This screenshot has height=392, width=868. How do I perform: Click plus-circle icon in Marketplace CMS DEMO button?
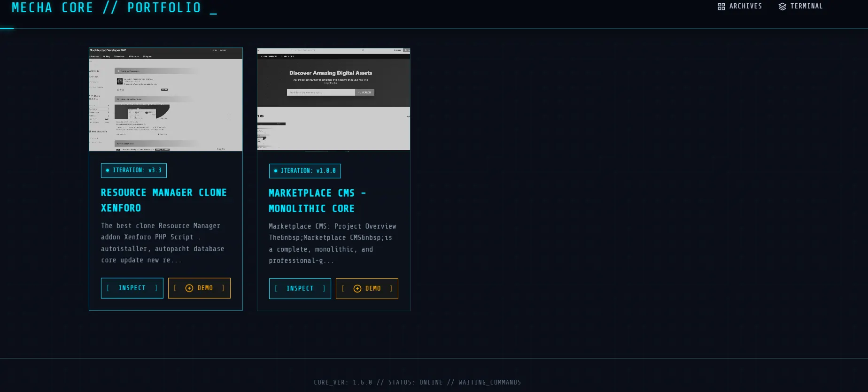tap(357, 289)
